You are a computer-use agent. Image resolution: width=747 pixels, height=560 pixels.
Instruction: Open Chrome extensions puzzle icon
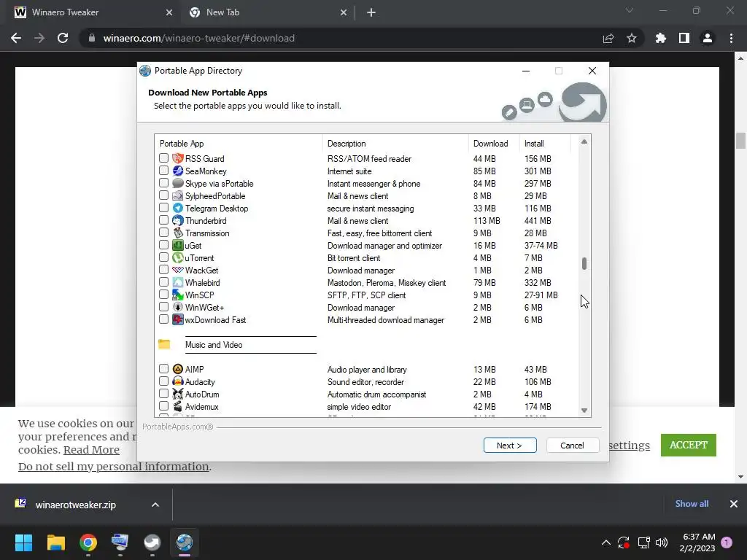[660, 38]
